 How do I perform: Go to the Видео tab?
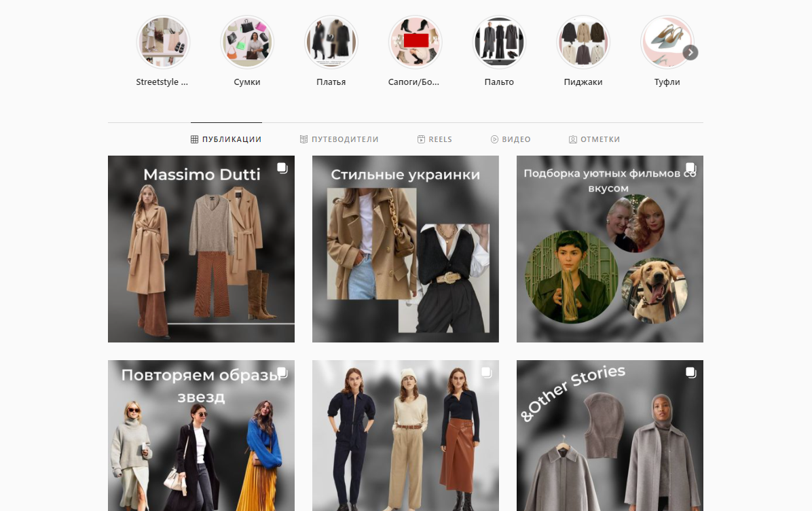click(511, 139)
